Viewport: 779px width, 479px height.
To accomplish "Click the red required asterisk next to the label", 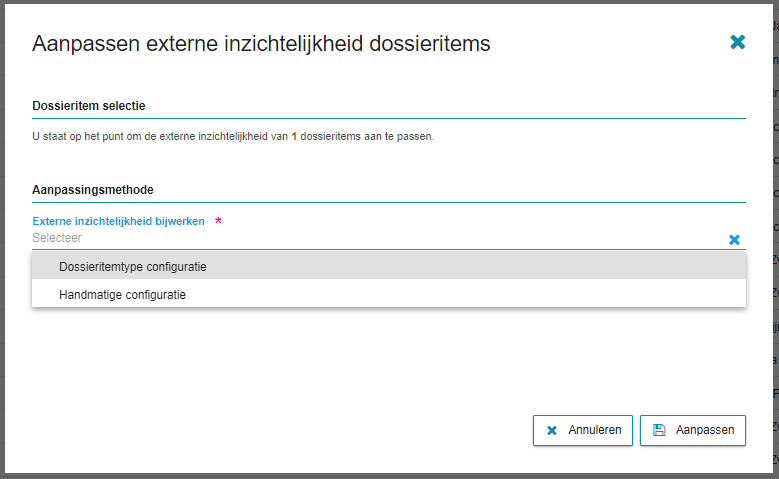I will point(218,221).
